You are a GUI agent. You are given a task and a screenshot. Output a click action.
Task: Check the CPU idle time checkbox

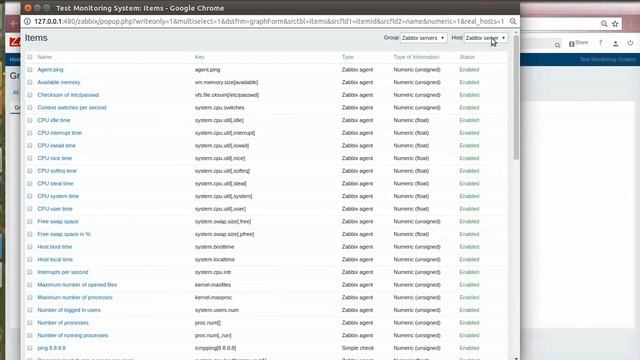click(29, 120)
